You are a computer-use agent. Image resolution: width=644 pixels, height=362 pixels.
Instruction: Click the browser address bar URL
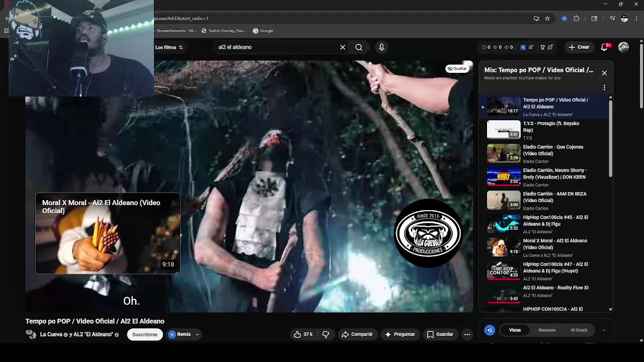click(x=181, y=19)
